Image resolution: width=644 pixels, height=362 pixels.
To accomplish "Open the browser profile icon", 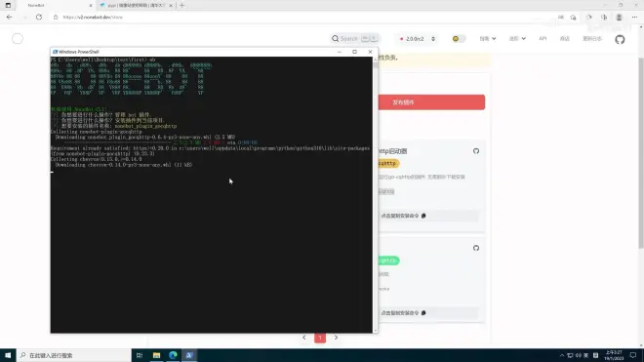I will pyautogui.click(x=619, y=18).
